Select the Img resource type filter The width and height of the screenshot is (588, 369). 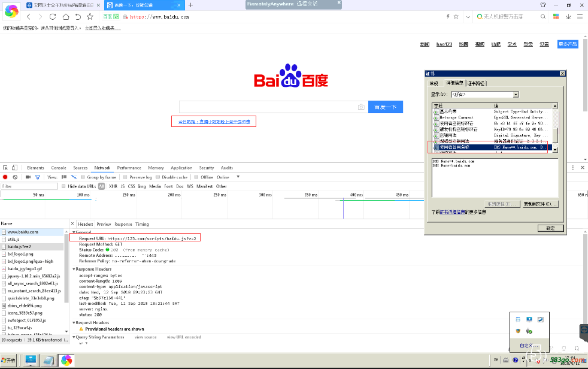[x=142, y=186]
